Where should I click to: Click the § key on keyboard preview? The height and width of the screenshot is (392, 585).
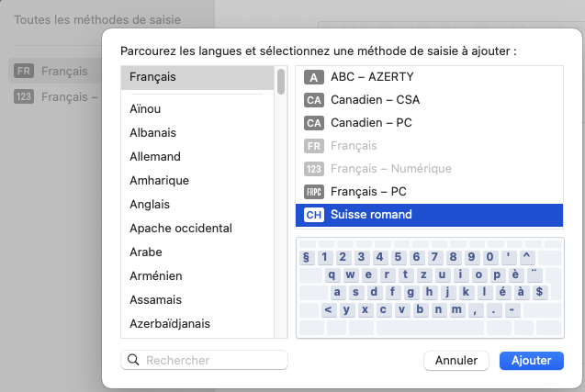pos(306,257)
